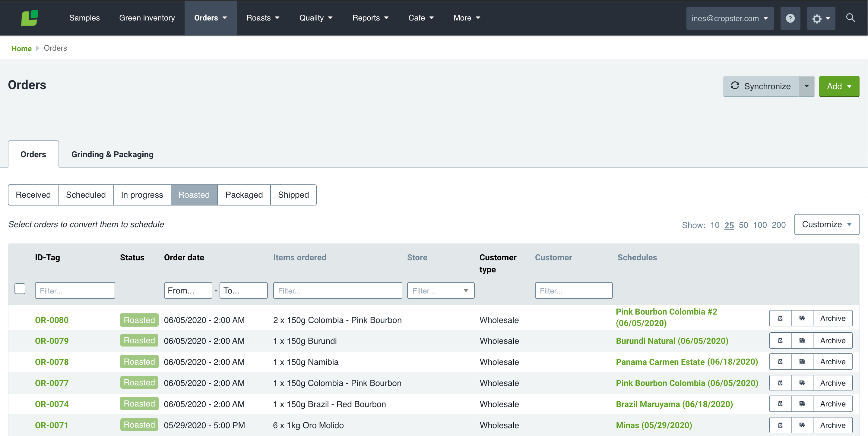Click the Cropster green logo
Screen dimensions: 868x436
30,18
